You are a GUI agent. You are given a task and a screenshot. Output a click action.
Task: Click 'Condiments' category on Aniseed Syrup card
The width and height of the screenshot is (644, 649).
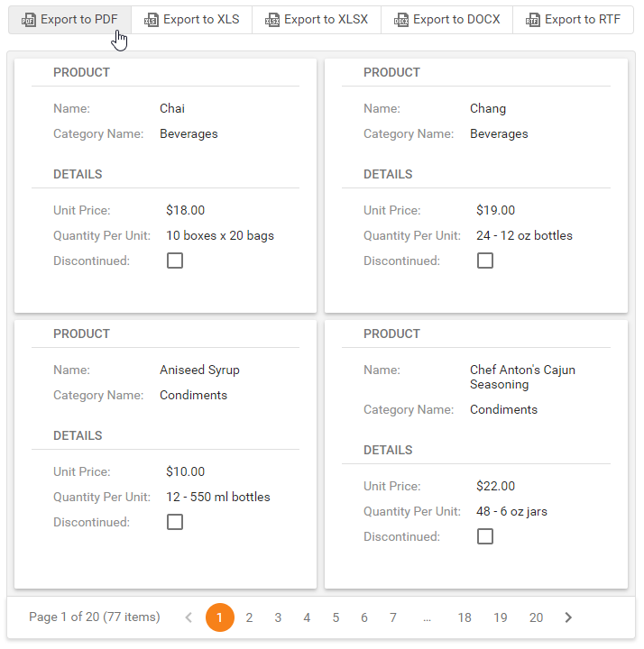click(x=193, y=395)
